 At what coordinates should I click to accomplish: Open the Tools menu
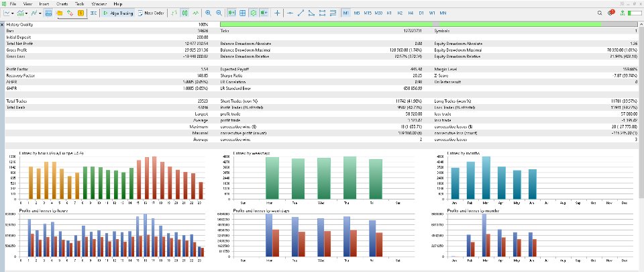pyautogui.click(x=80, y=4)
